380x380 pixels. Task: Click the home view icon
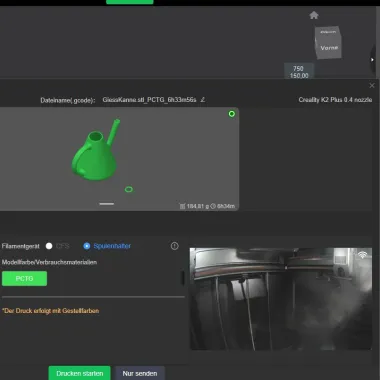click(x=314, y=15)
